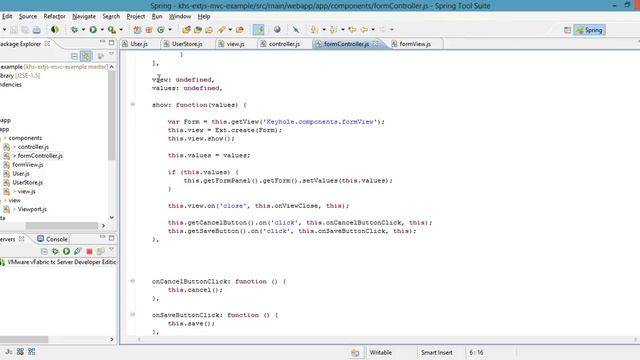Click the New Java Package icon
This screenshot has height=360, width=640.
click(x=149, y=30)
